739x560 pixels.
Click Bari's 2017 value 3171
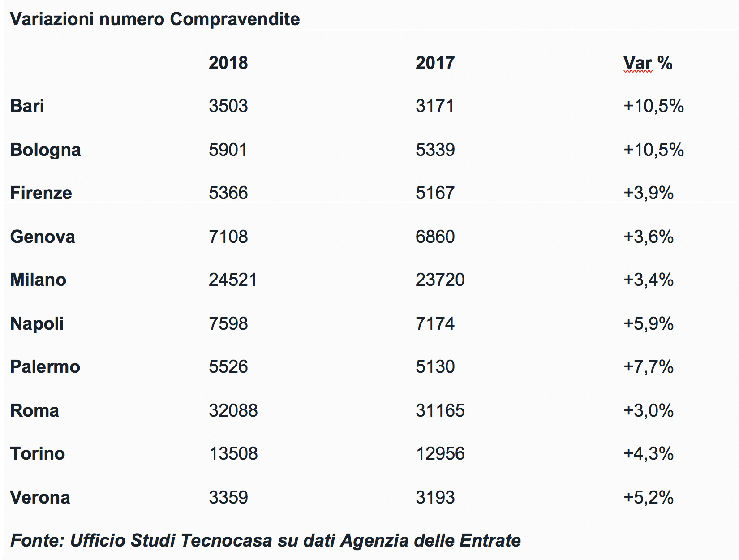(x=435, y=106)
